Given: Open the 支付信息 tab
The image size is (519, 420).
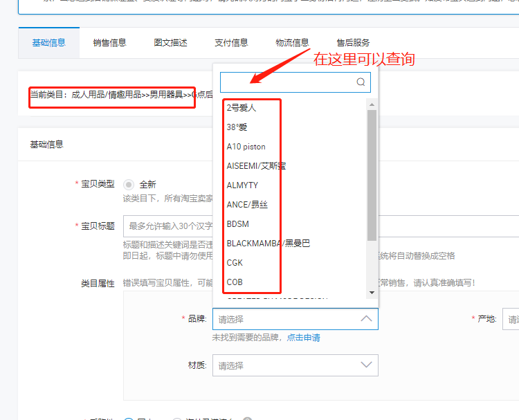Looking at the screenshot, I should pyautogui.click(x=231, y=43).
